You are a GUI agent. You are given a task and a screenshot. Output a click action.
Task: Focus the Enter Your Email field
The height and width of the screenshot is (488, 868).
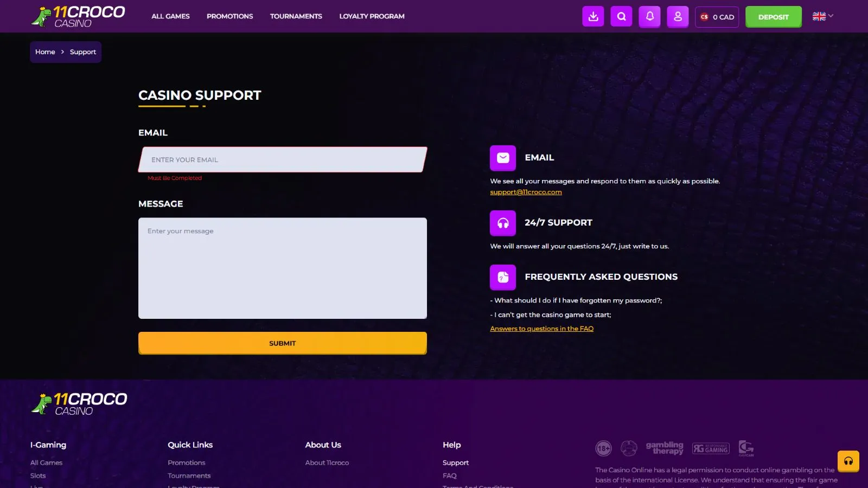(x=282, y=160)
